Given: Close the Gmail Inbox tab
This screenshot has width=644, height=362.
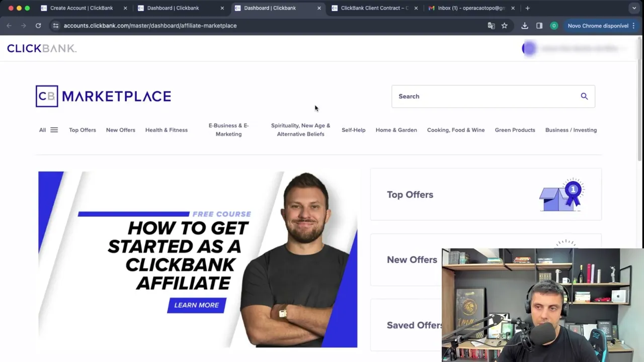Looking at the screenshot, I should pos(513,8).
